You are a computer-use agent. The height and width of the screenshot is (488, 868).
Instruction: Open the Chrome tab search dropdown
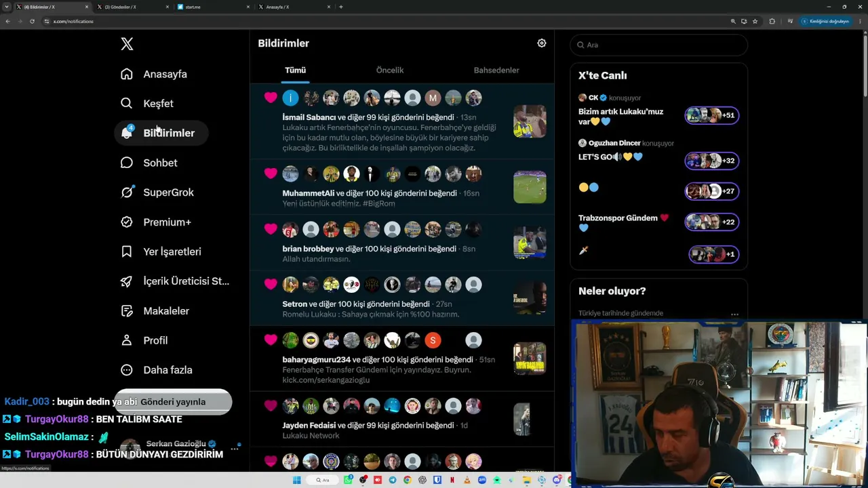(x=7, y=7)
